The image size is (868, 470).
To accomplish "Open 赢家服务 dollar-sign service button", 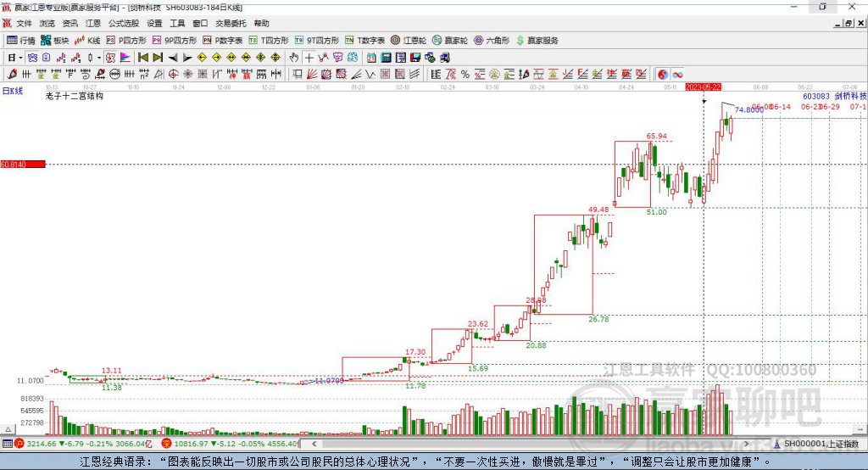I will pos(537,41).
